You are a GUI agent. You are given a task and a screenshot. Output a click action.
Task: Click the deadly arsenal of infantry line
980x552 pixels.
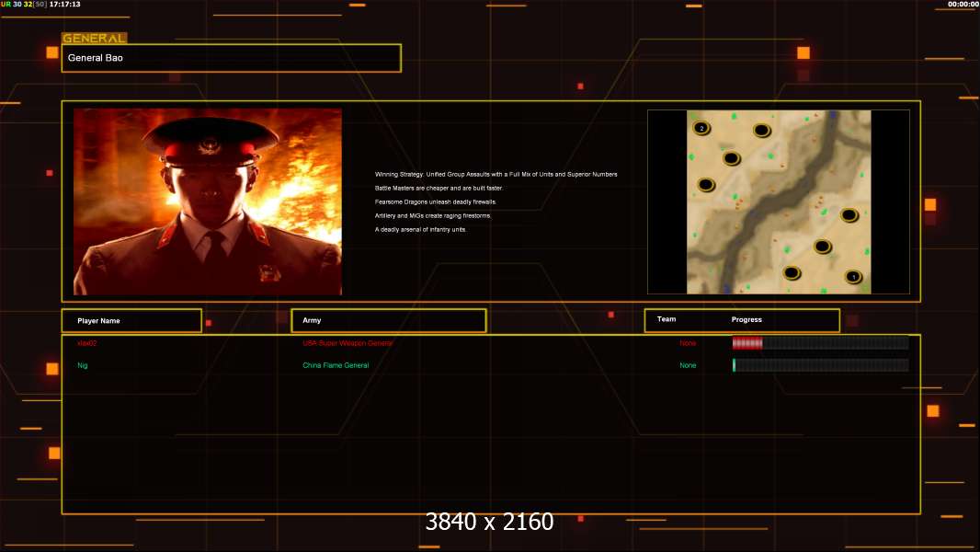(x=421, y=229)
